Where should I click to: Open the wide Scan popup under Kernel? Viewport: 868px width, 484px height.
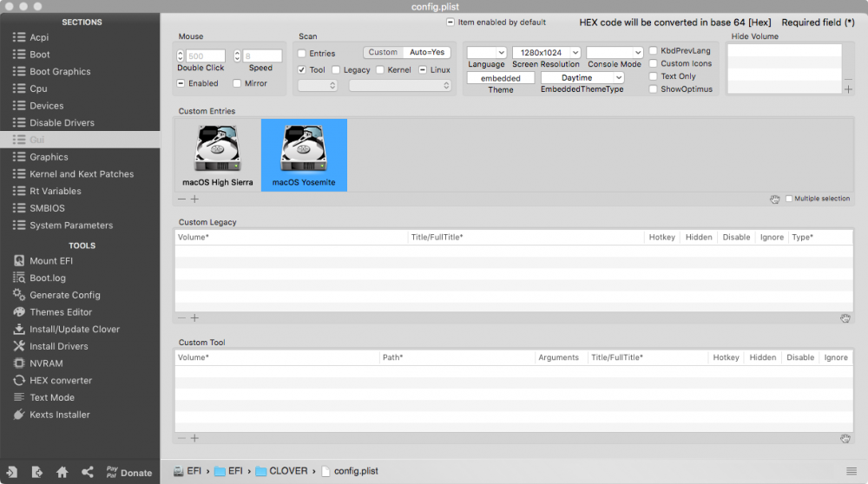coord(399,85)
